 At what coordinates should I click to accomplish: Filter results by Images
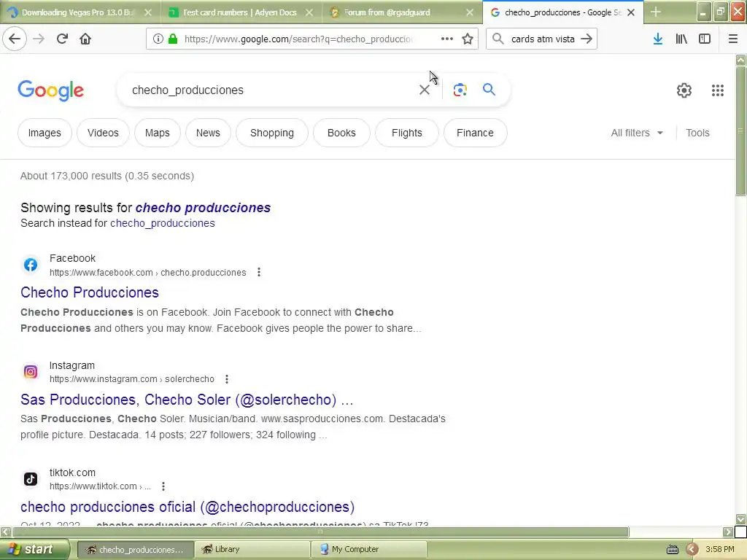44,133
